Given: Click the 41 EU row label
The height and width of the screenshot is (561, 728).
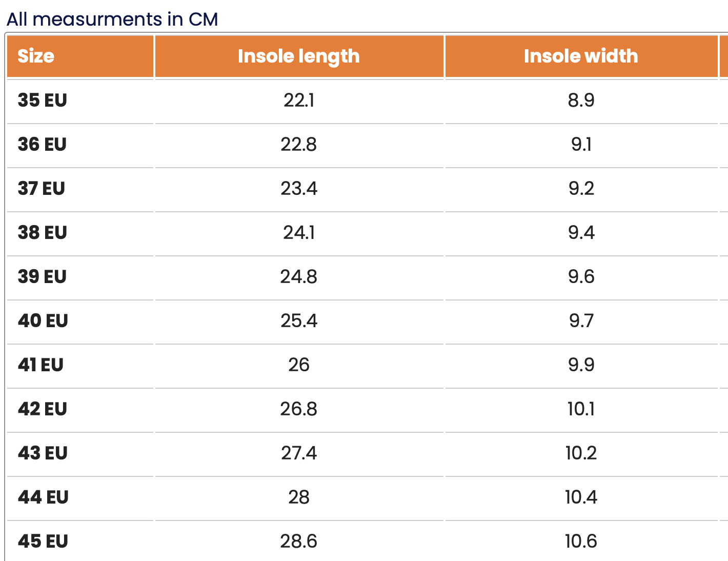Looking at the screenshot, I should coord(41,365).
